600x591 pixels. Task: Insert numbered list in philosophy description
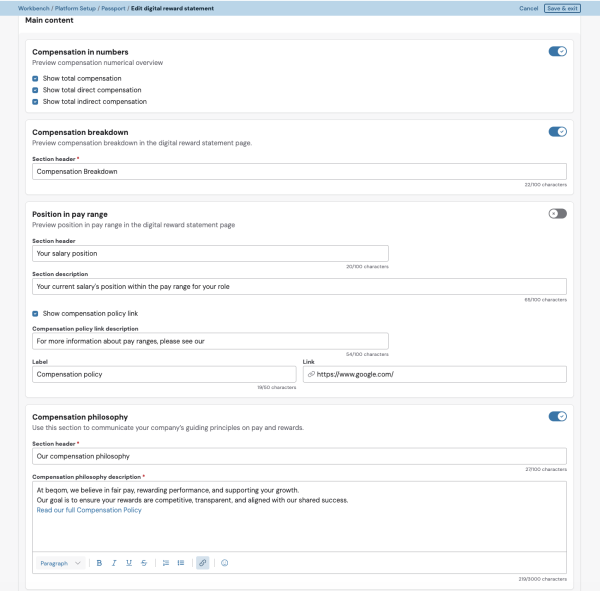[x=166, y=563]
